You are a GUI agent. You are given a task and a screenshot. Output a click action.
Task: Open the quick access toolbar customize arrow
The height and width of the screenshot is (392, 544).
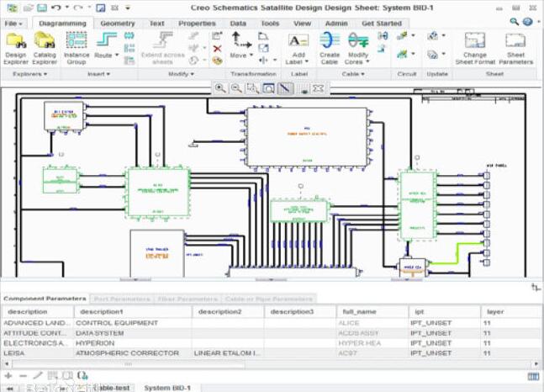pos(128,8)
